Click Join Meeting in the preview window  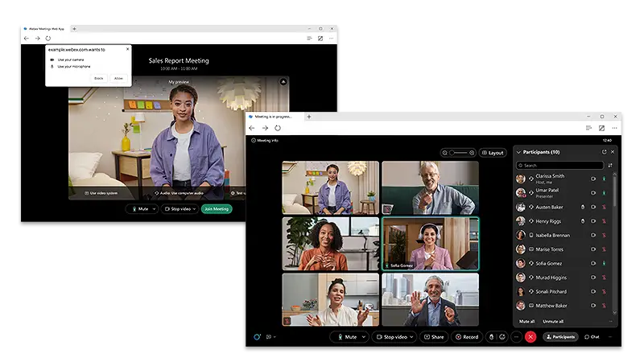point(217,209)
